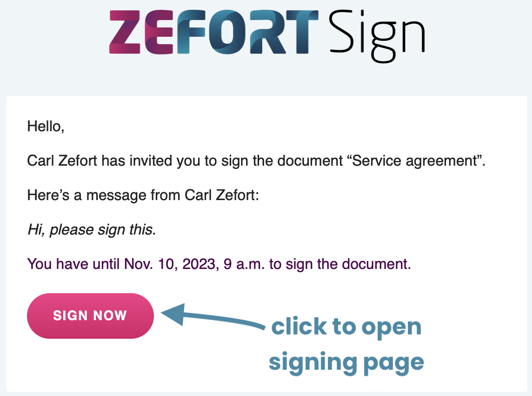The width and height of the screenshot is (532, 396).
Task: Select the black 'Sign' text in the header logo
Action: coord(377,36)
